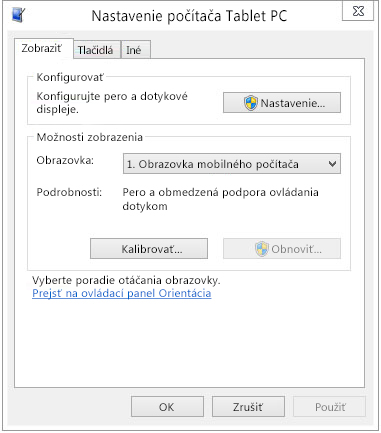Click the Použiť button
The height and width of the screenshot is (433, 381).
pyautogui.click(x=330, y=407)
